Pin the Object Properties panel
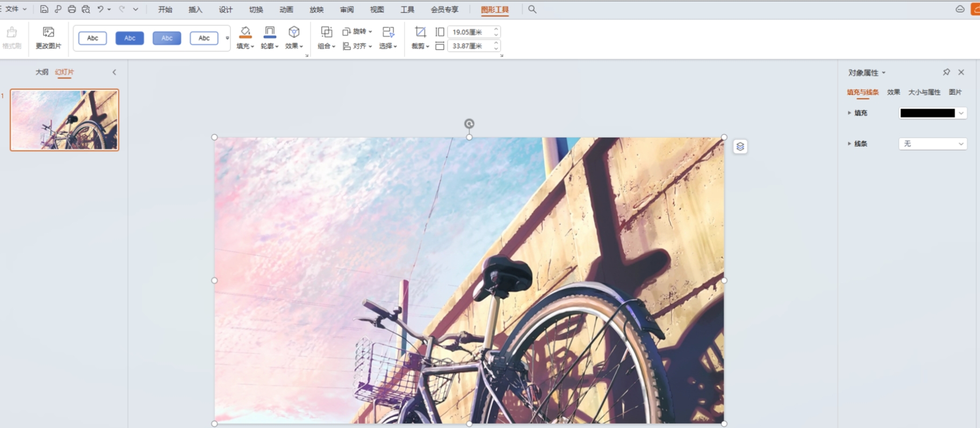 tap(946, 72)
